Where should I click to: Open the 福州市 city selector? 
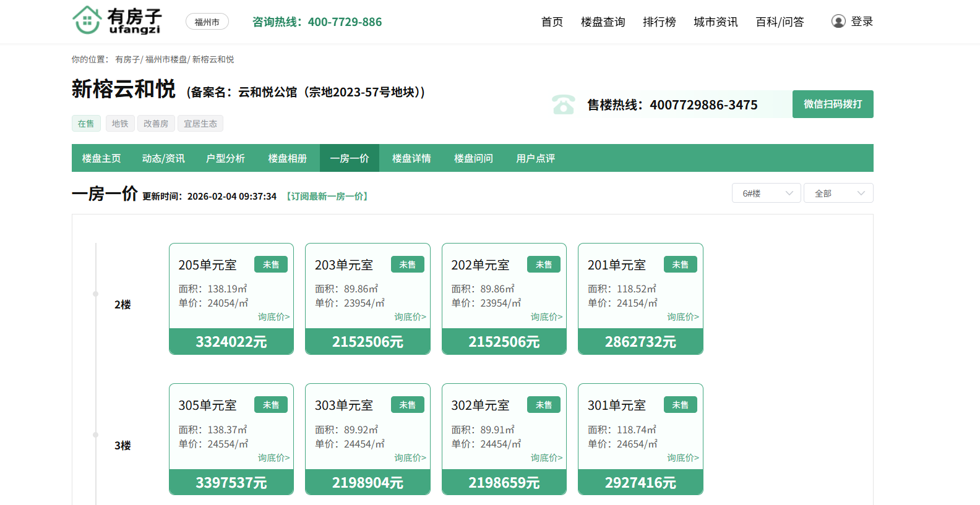tap(207, 22)
